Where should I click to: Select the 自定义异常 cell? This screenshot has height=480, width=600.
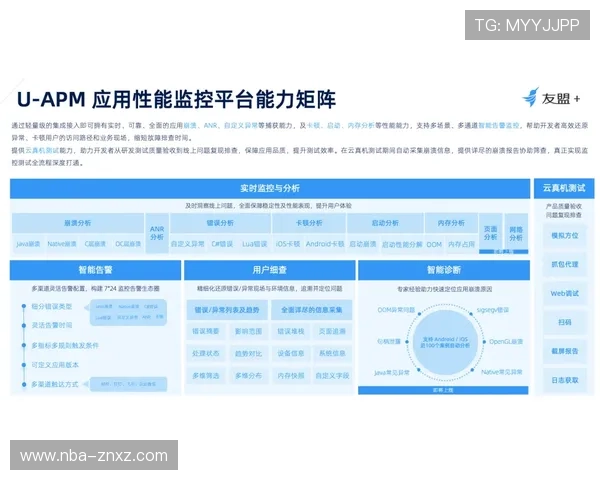(x=188, y=244)
